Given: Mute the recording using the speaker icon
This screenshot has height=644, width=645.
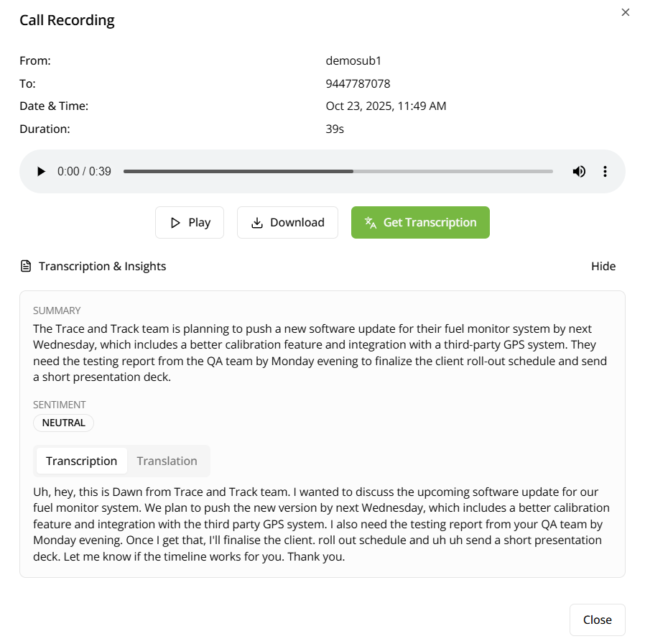Looking at the screenshot, I should coord(579,172).
